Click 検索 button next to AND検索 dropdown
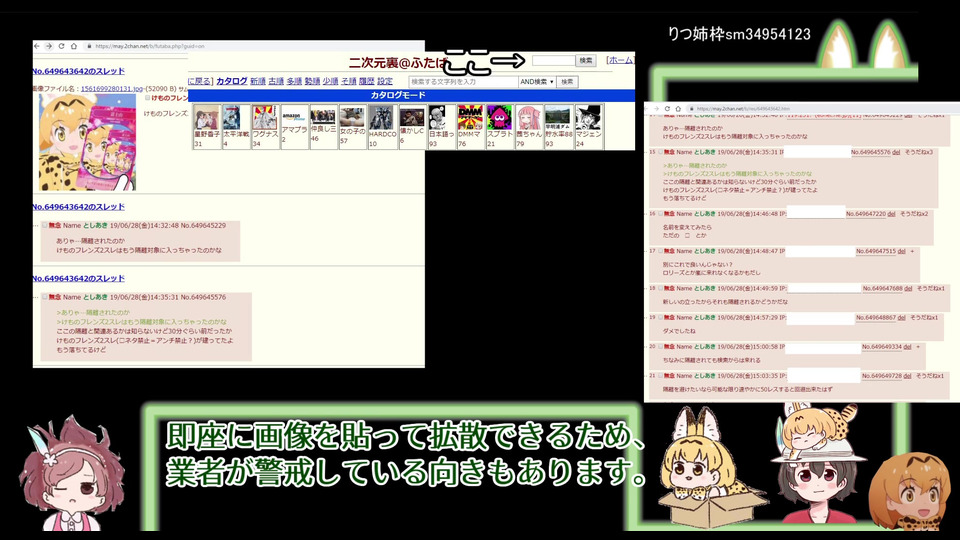The image size is (960, 540). coord(568,81)
